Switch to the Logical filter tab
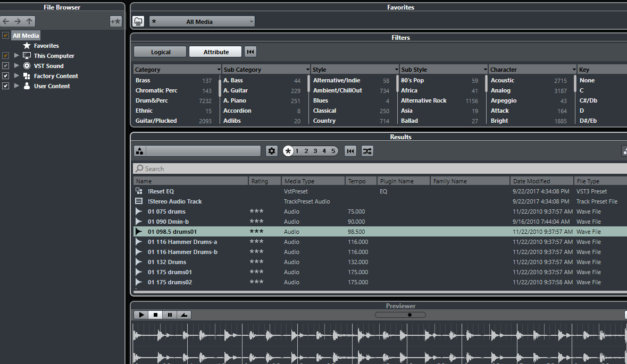 160,52
